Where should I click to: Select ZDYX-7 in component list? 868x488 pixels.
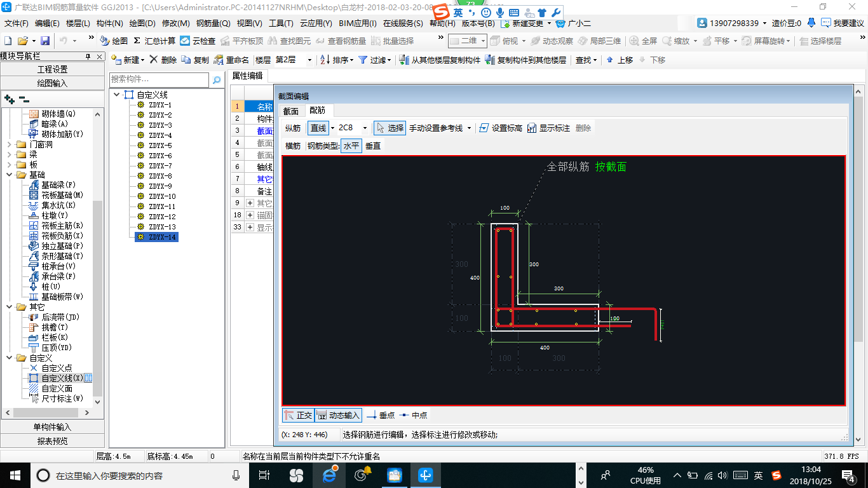(160, 166)
